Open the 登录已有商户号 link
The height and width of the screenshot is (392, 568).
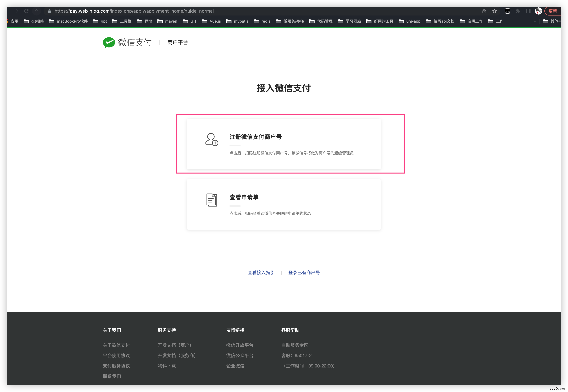coord(304,272)
